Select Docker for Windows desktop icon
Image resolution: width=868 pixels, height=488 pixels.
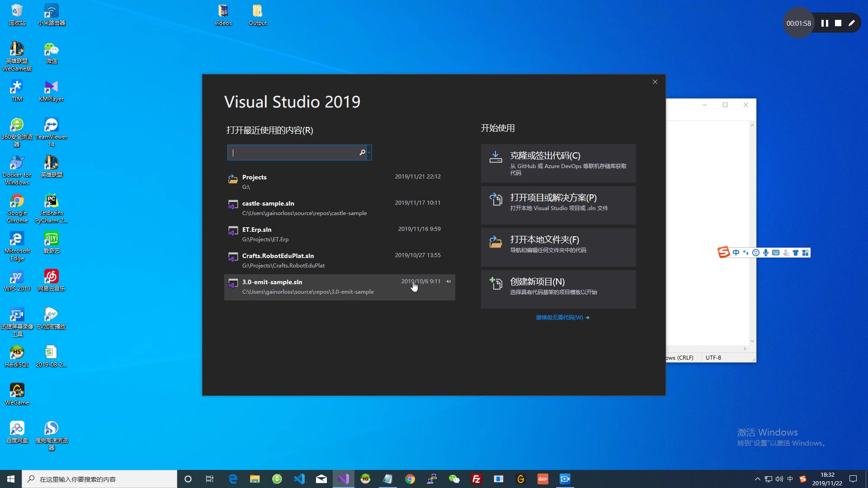tap(17, 170)
